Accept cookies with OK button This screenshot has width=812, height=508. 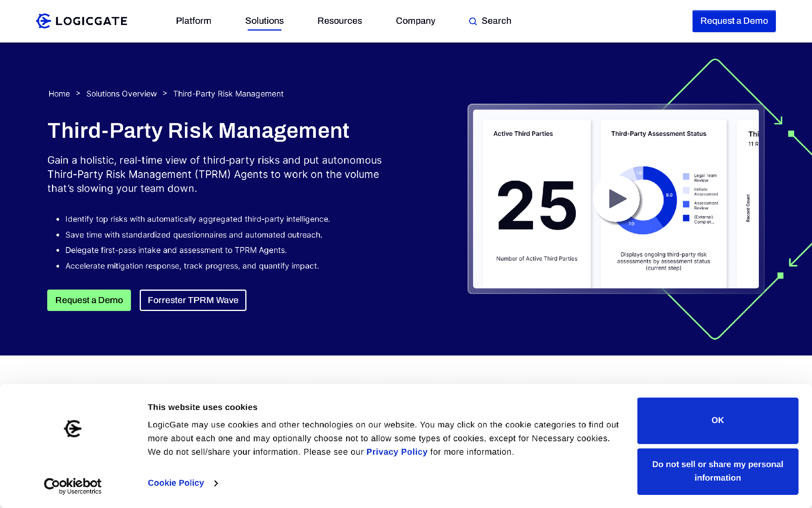point(718,421)
